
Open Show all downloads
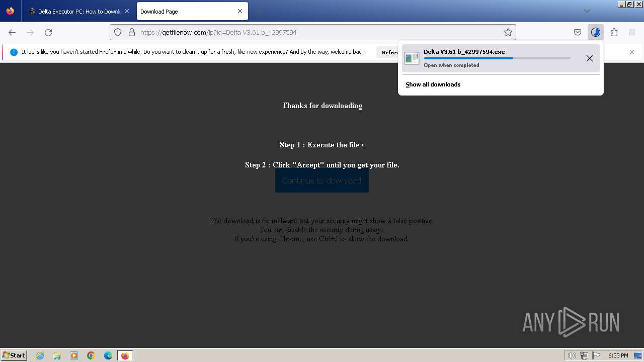point(433,84)
